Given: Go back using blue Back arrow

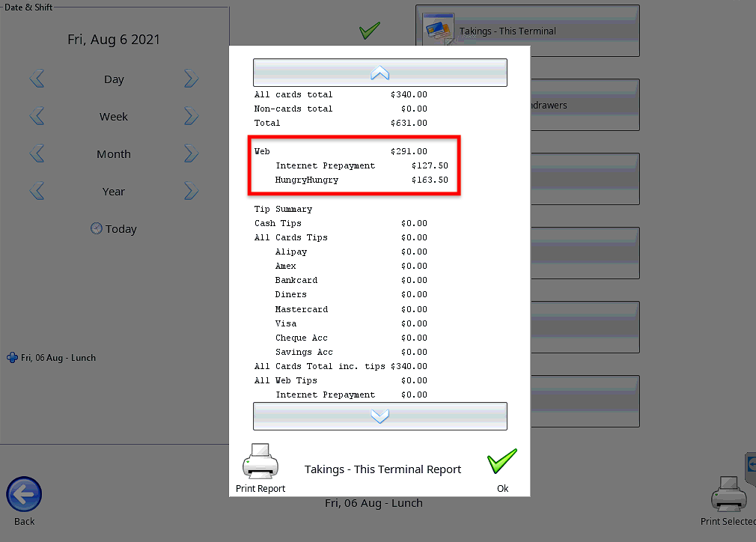Looking at the screenshot, I should 24,494.
